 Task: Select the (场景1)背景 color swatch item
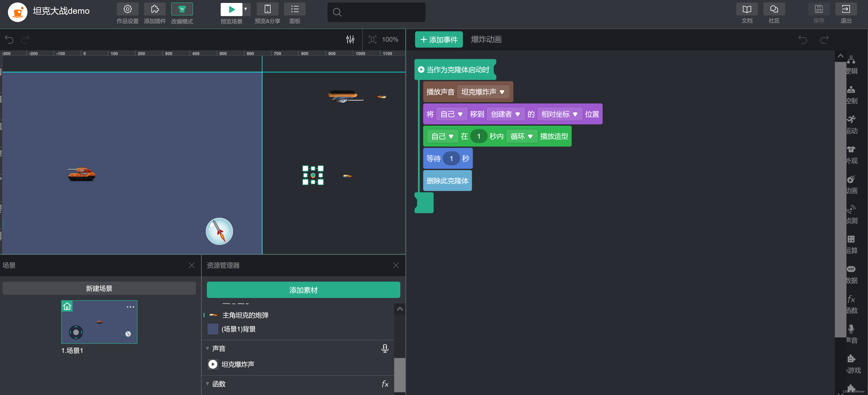pyautogui.click(x=213, y=329)
